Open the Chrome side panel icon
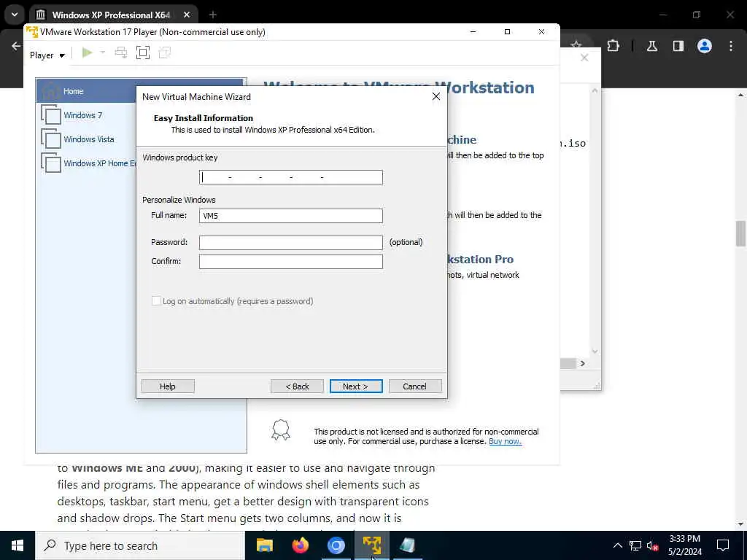Viewport: 747px width, 560px height. [x=678, y=46]
